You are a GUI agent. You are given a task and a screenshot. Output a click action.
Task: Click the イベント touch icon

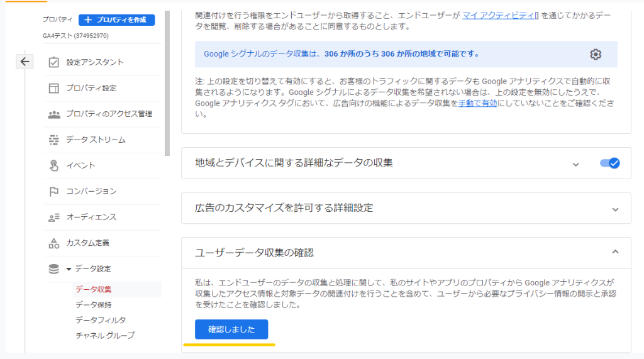[x=54, y=165]
